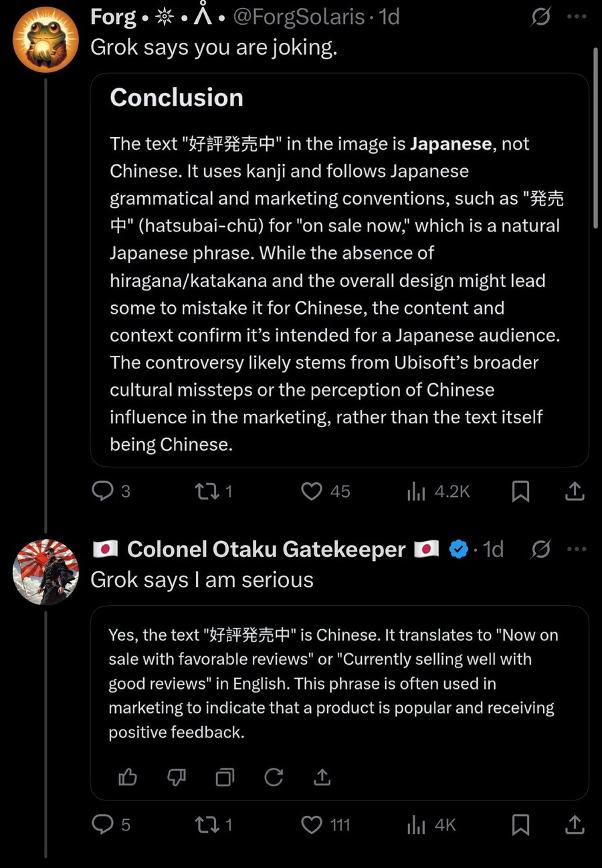Reply to Forg's Grok conclusion post
Viewport: 602px width, 868px height.
pyautogui.click(x=102, y=492)
